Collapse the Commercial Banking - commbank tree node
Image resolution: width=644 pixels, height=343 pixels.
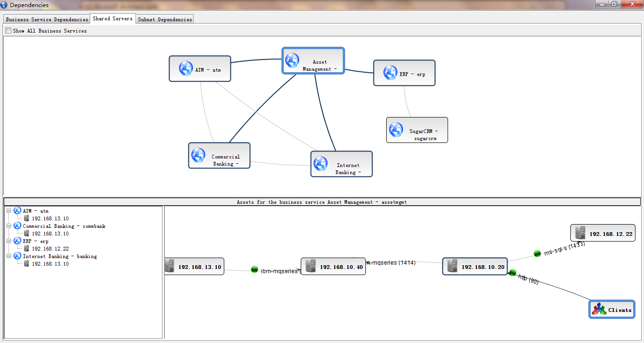[x=9, y=226]
